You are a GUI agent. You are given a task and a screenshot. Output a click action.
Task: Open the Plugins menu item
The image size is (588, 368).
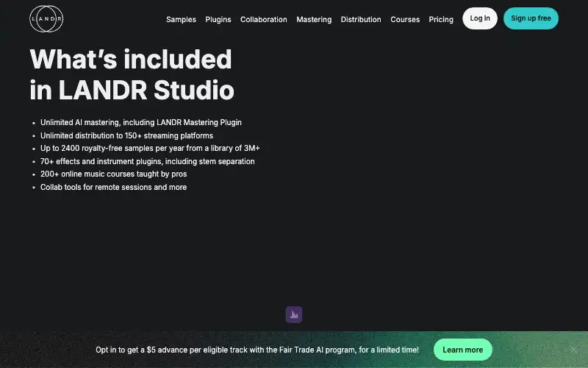tap(218, 20)
